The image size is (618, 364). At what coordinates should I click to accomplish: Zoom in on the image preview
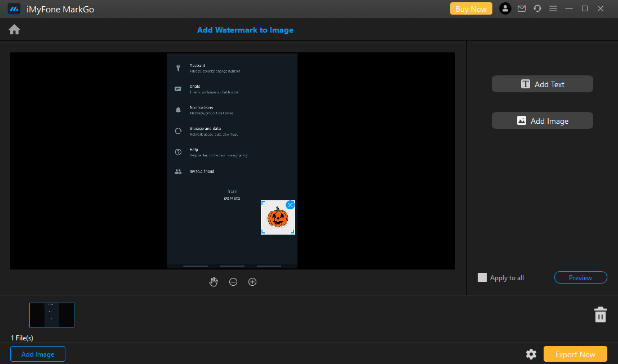[x=252, y=282]
